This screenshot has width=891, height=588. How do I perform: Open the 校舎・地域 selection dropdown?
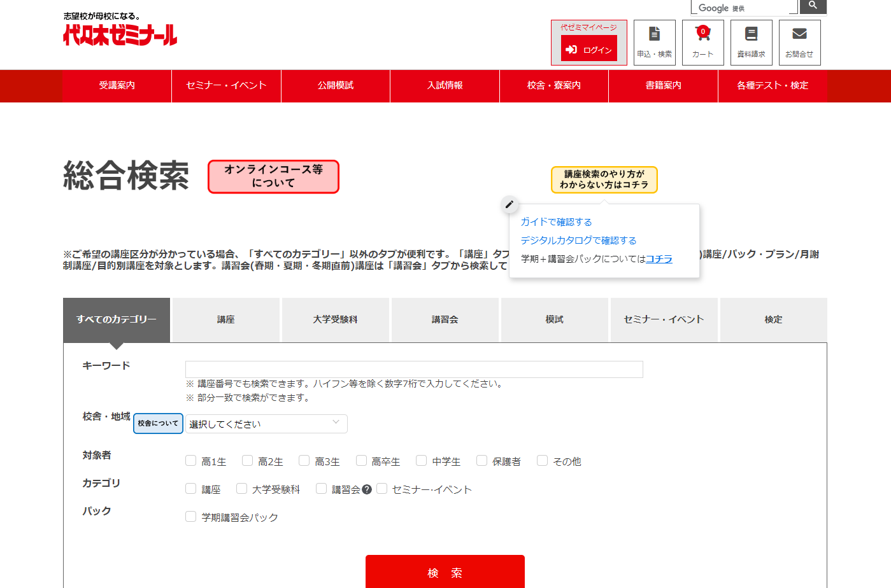[266, 423]
